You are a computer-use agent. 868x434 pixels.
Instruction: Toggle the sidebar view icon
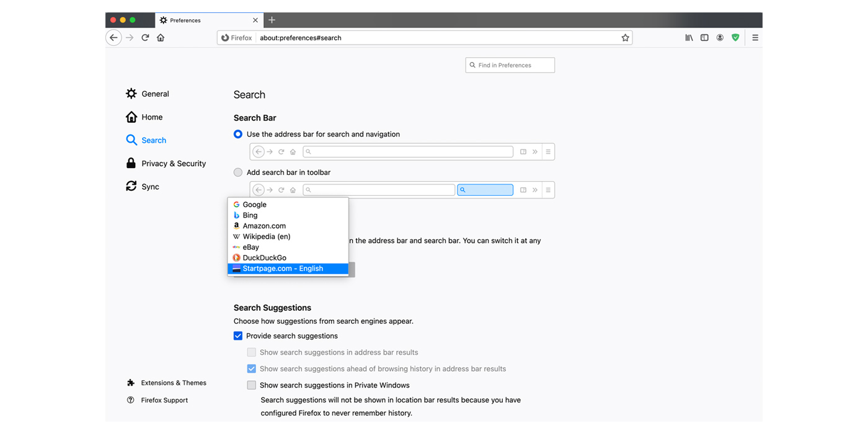[704, 38]
